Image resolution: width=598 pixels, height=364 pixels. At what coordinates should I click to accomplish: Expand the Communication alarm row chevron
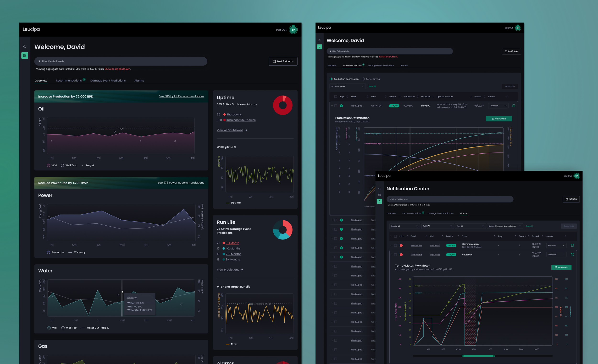coord(392,245)
